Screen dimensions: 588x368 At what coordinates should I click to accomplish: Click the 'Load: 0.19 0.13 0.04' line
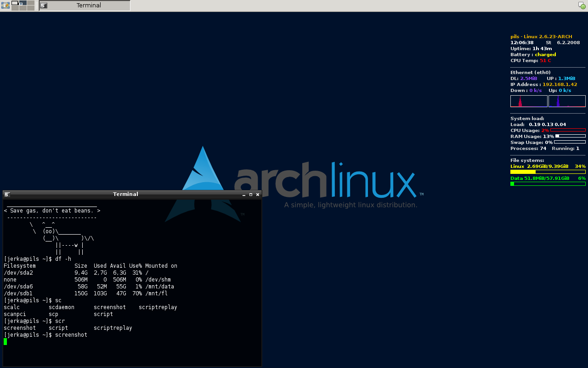coord(538,125)
